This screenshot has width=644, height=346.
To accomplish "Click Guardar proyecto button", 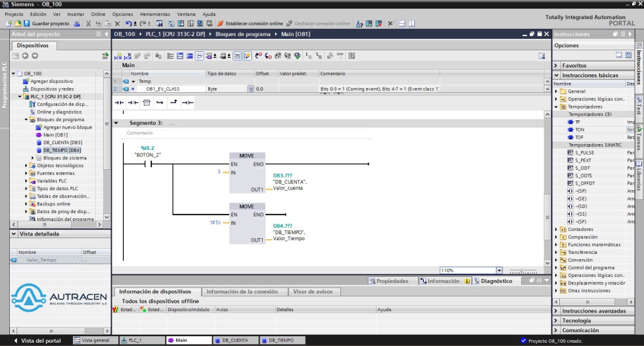I will tap(47, 24).
